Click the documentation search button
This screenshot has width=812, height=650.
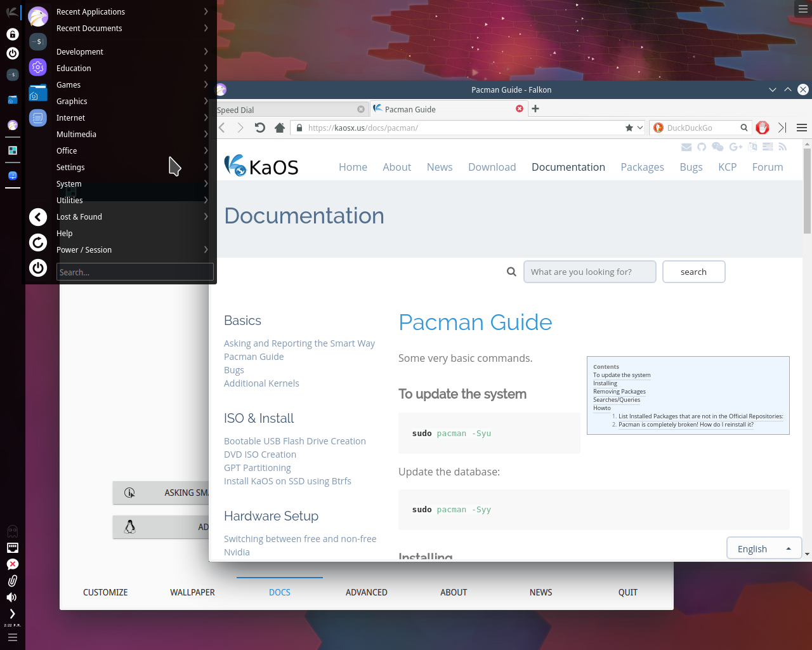point(693,272)
